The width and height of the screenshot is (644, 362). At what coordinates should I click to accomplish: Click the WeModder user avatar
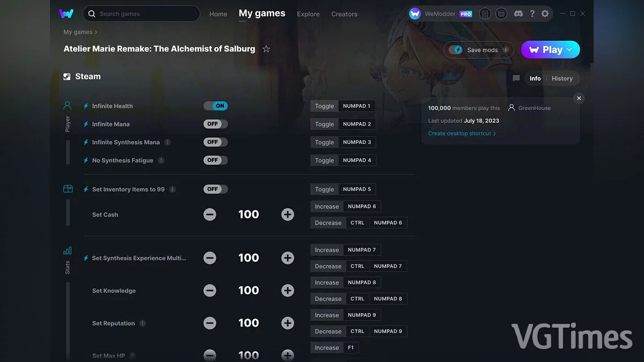(x=415, y=14)
